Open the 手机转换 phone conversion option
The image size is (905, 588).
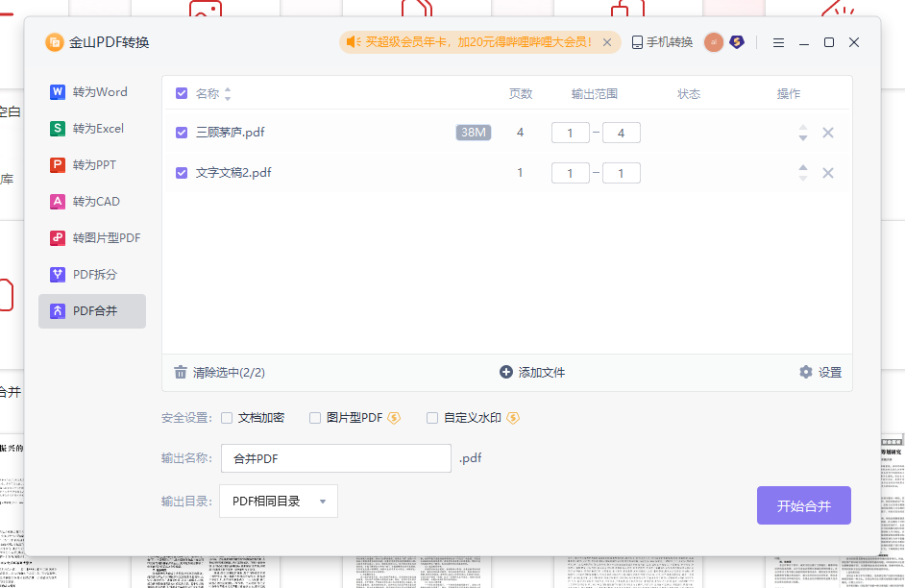click(x=662, y=42)
